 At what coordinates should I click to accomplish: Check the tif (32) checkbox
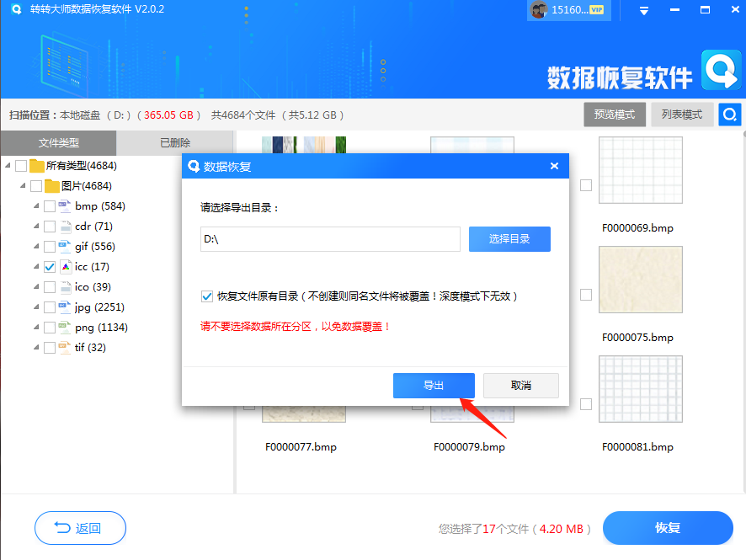pos(48,347)
